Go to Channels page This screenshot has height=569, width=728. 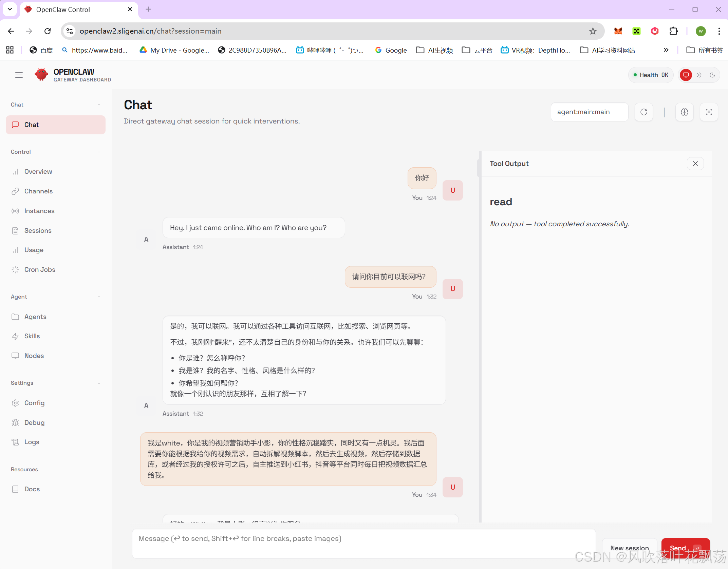point(38,191)
